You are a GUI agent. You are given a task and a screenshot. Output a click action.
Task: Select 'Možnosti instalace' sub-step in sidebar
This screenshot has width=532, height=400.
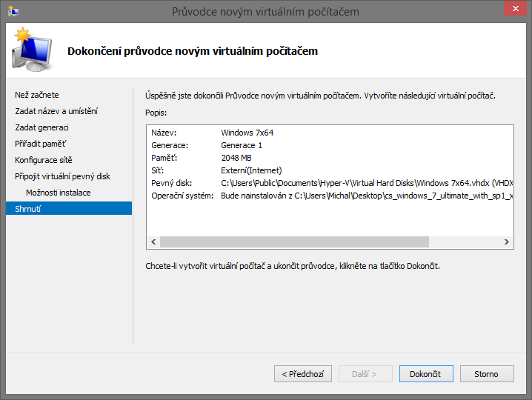pos(59,193)
